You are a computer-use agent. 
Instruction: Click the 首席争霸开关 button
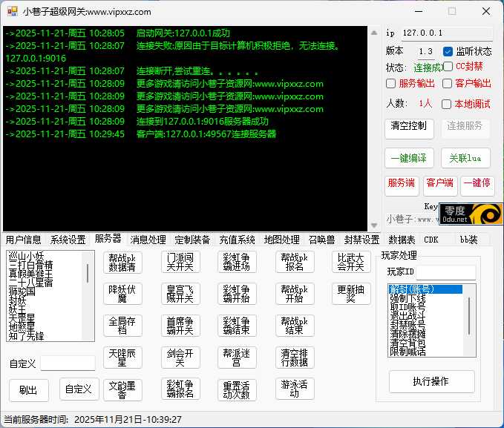coord(180,326)
